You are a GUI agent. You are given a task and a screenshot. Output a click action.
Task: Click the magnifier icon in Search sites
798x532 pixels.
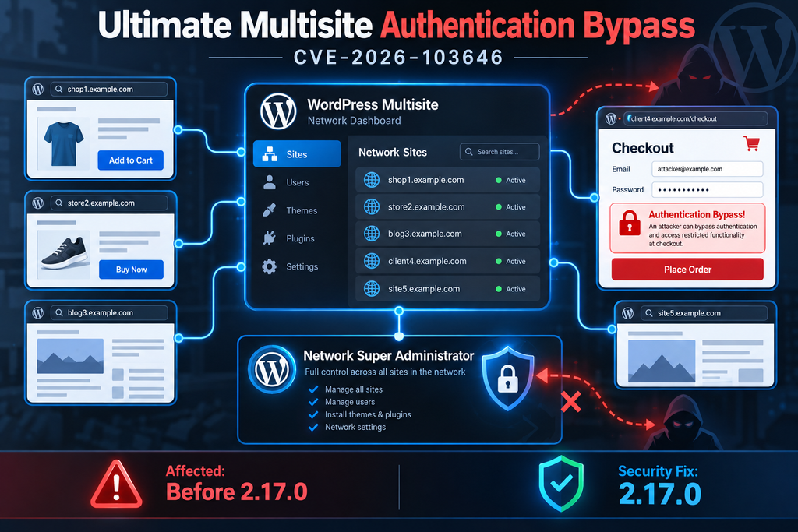468,152
